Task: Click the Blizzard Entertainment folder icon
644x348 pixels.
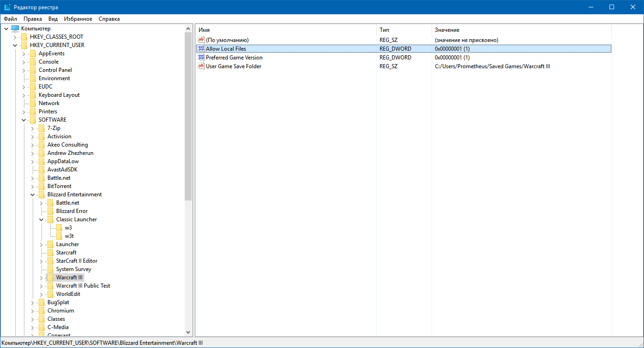Action: coord(41,195)
